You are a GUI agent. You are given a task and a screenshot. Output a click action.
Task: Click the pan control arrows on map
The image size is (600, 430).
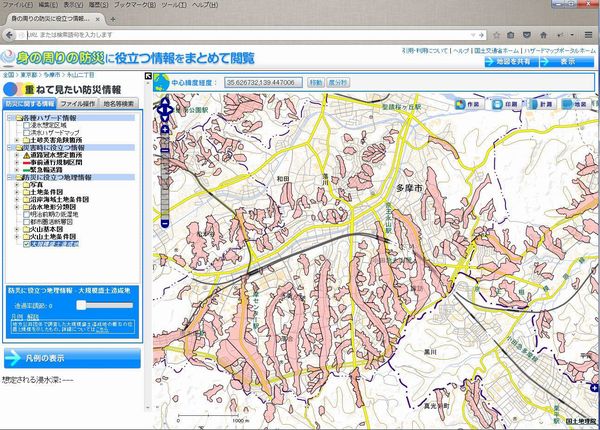[x=166, y=106]
